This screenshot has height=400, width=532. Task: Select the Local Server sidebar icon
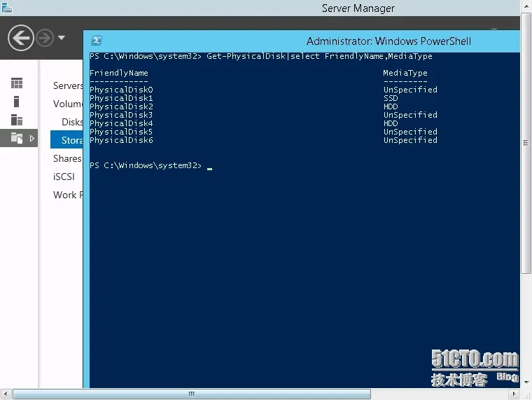pos(16,102)
